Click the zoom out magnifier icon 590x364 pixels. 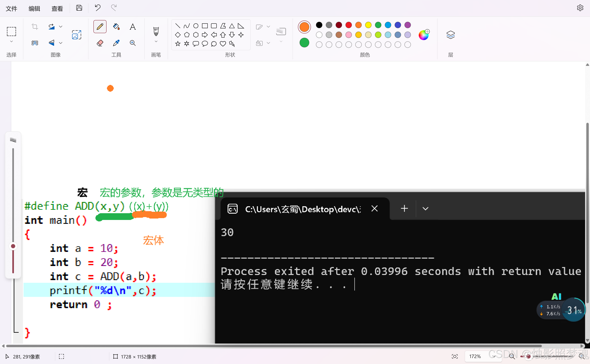512,356
